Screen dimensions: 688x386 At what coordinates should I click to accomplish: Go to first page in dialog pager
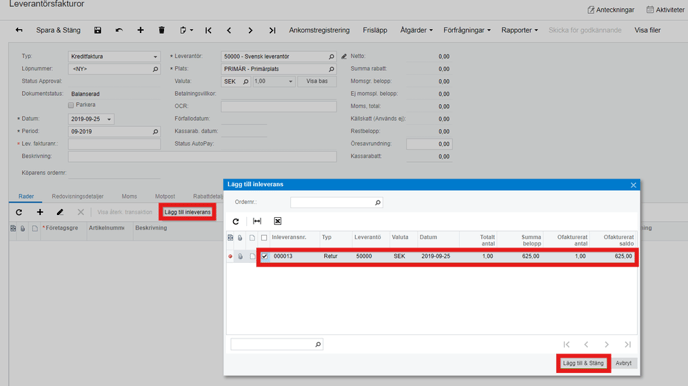566,345
